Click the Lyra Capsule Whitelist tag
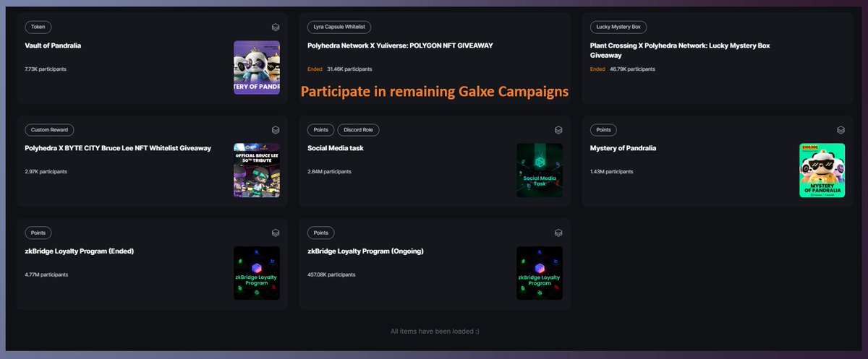The height and width of the screenshot is (359, 868). pos(339,27)
